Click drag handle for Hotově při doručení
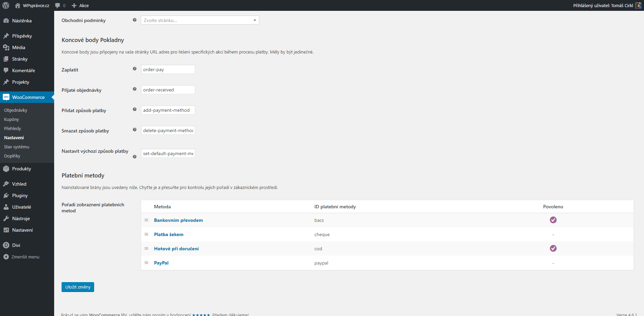 [147, 249]
